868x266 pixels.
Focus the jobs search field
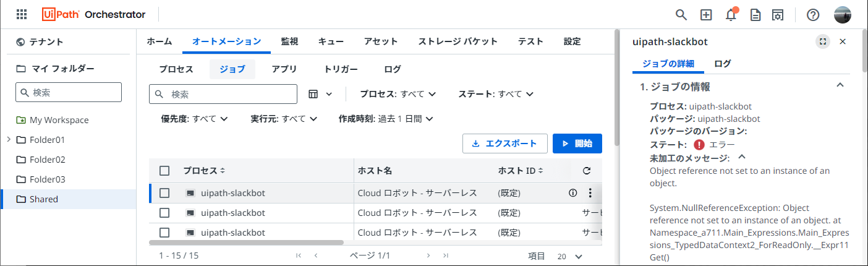click(x=223, y=94)
